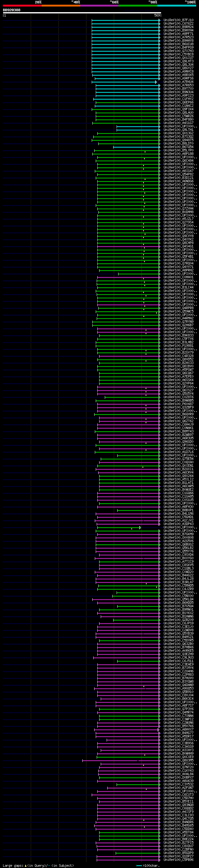Click UniRef100_P19881 label
Viewport: 199px width, 868px height.
178,346
